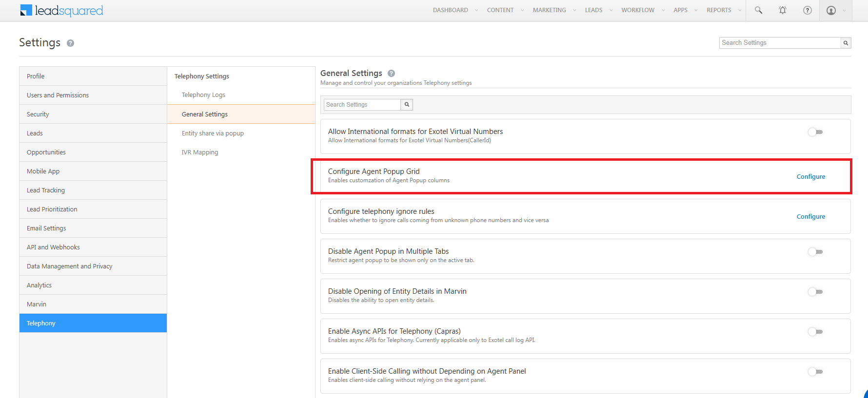The width and height of the screenshot is (868, 398).
Task: Open Telephony Logs in the submenu
Action: pyautogui.click(x=203, y=95)
